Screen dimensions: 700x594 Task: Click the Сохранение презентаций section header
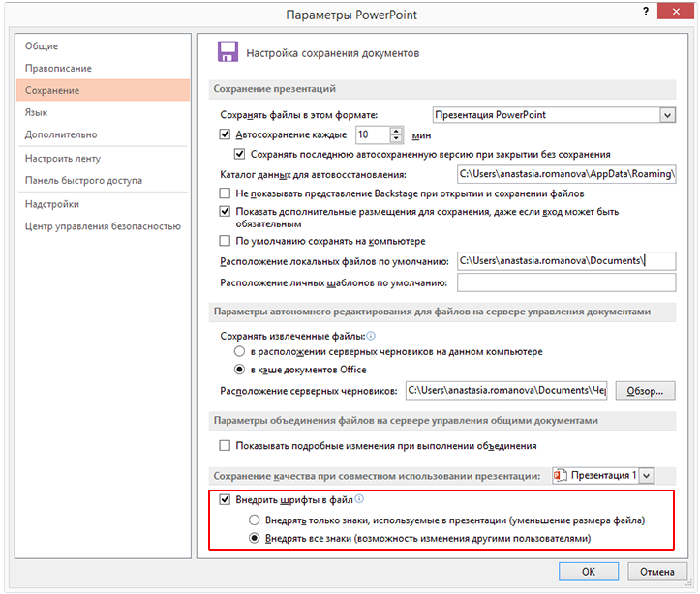click(x=441, y=89)
